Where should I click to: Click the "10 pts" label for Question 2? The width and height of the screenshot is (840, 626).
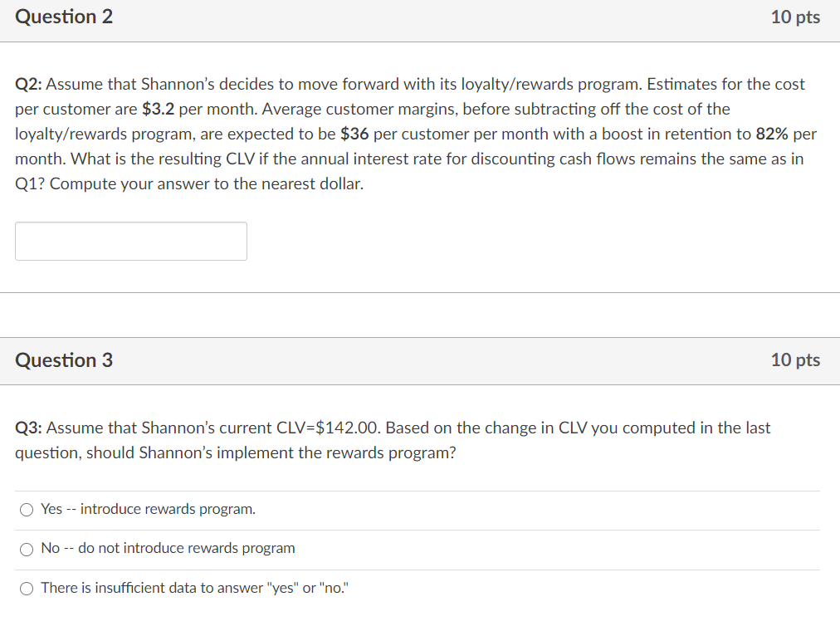pos(794,17)
